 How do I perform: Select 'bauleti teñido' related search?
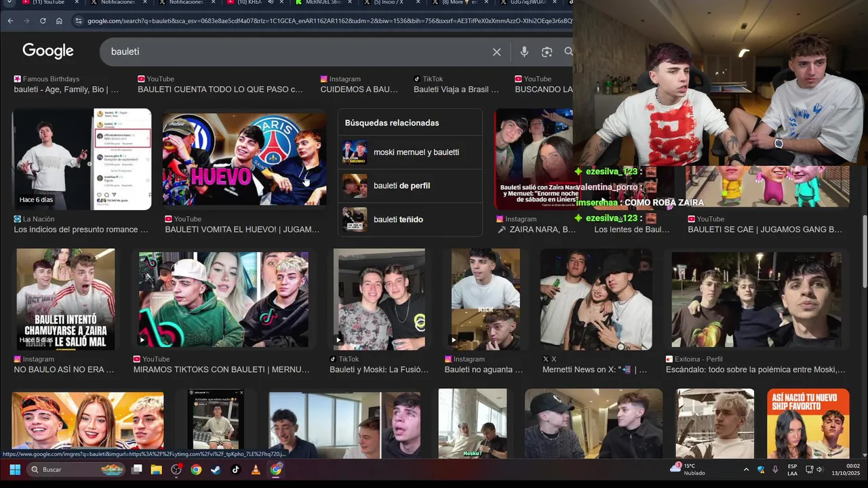tap(410, 220)
